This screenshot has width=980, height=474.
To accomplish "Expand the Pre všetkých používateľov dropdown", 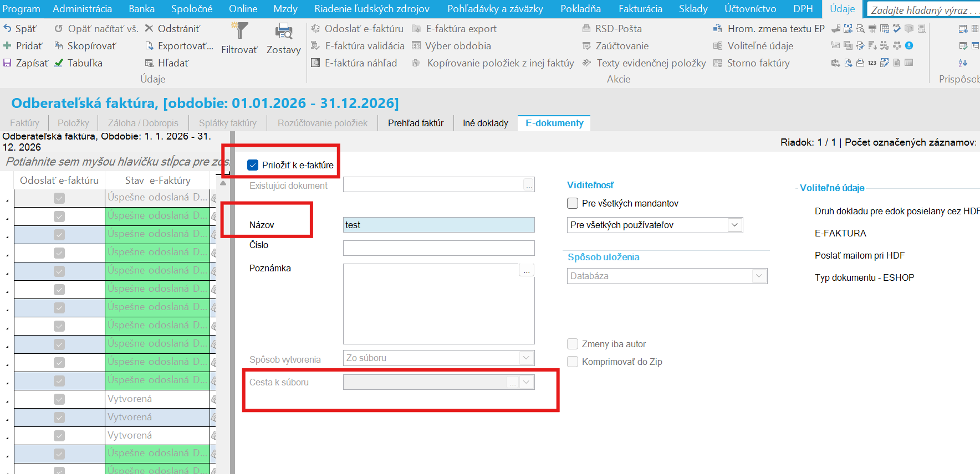I will [x=734, y=225].
